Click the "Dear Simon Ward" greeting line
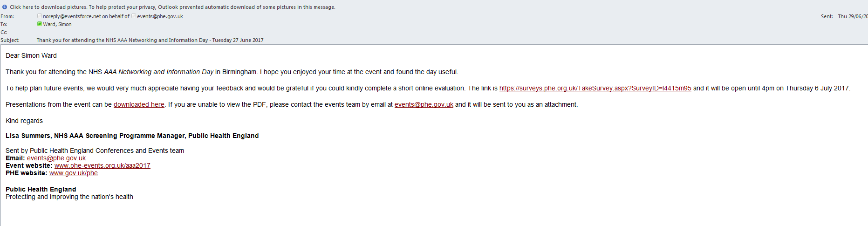The height and width of the screenshot is (226, 868). point(31,55)
